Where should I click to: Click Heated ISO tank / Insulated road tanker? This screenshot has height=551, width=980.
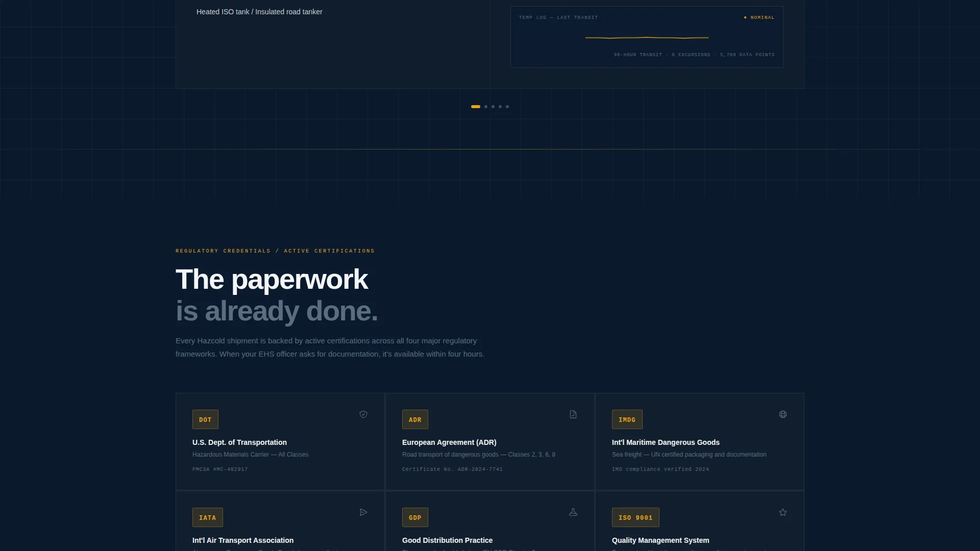click(x=259, y=12)
